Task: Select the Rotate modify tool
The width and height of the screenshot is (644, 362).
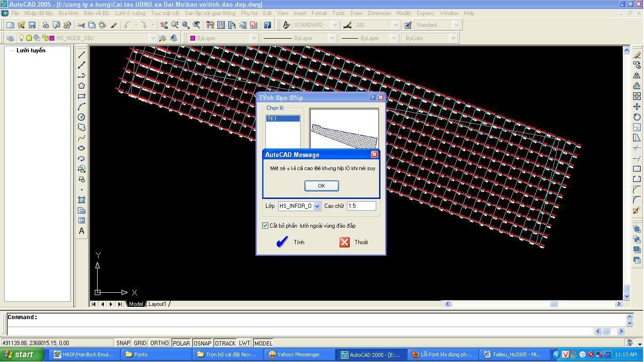Action: click(637, 117)
